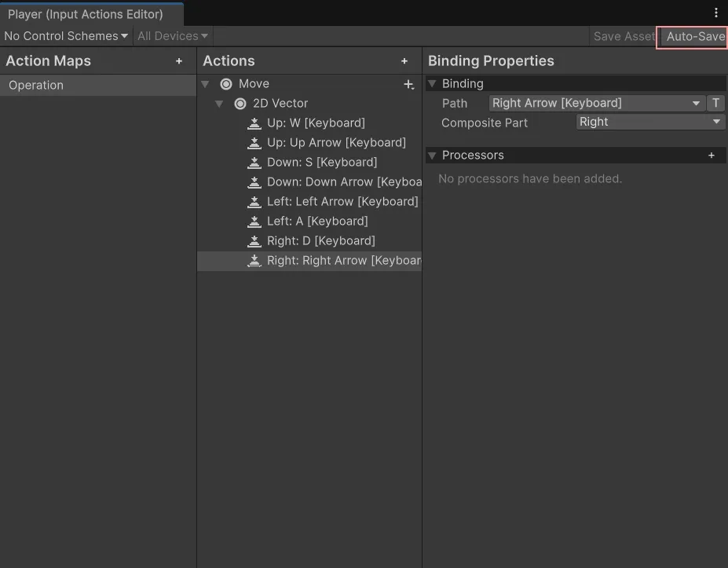Add a new action map with plus icon
728x568 pixels.
[179, 61]
